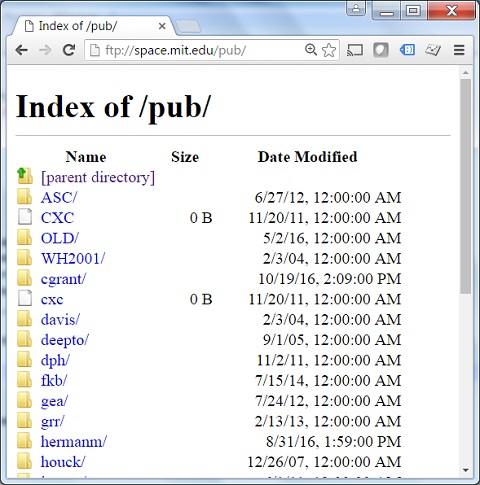Screen dimensions: 480x485
Task: Click the Chrome user profile button
Action: [x=356, y=9]
